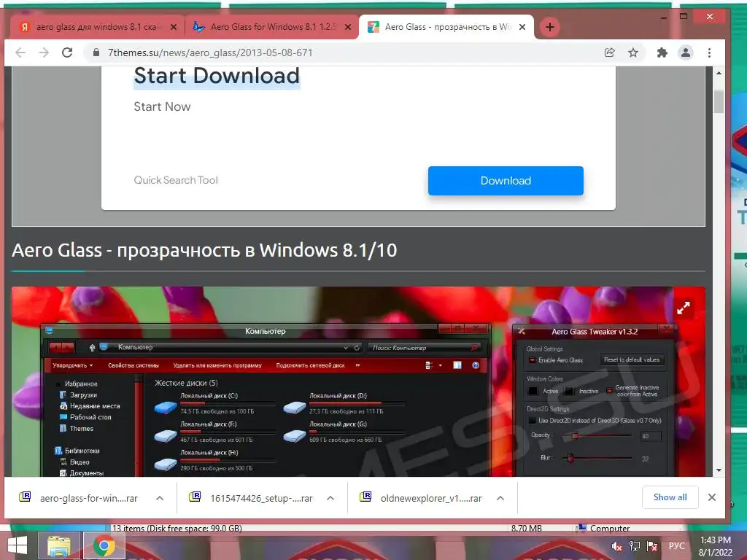Switch to Aero Glass for Windows 8.1 1.2.5 tab
This screenshot has height=560, width=747.
coord(272,27)
